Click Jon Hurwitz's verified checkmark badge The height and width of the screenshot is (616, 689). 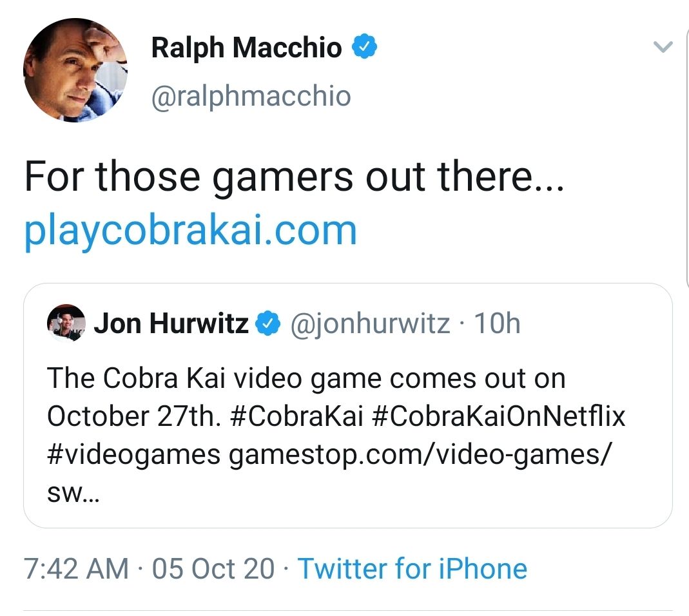coord(268,323)
